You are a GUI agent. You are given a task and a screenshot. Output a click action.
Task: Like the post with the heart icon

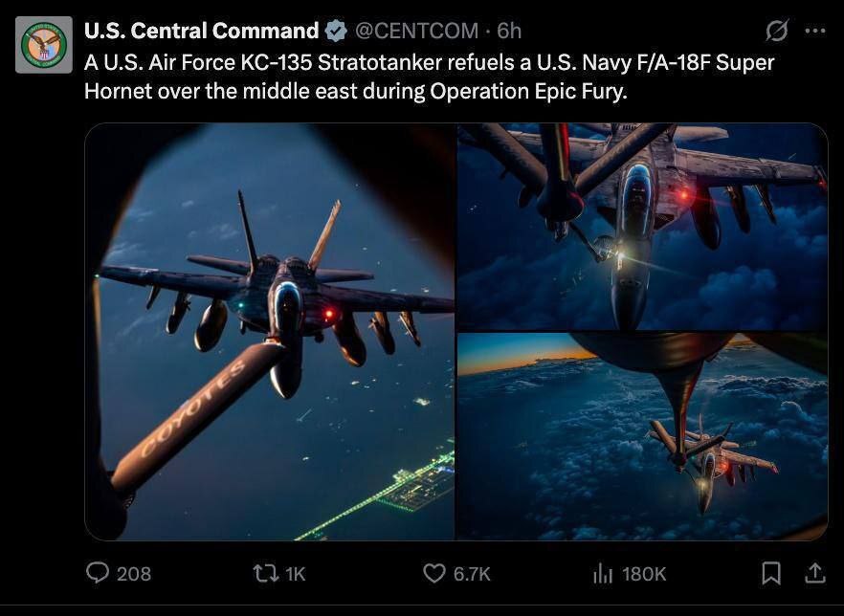tap(434, 572)
